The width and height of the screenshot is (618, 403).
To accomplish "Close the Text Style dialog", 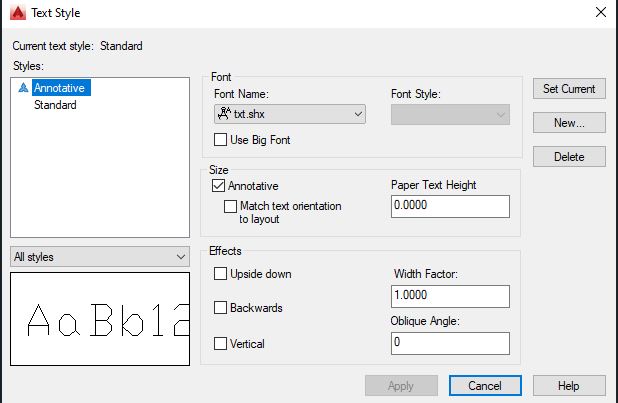I will click(x=598, y=13).
